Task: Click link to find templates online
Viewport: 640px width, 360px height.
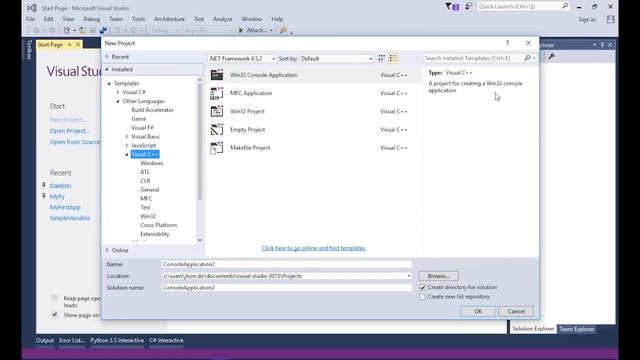Action: click(314, 248)
